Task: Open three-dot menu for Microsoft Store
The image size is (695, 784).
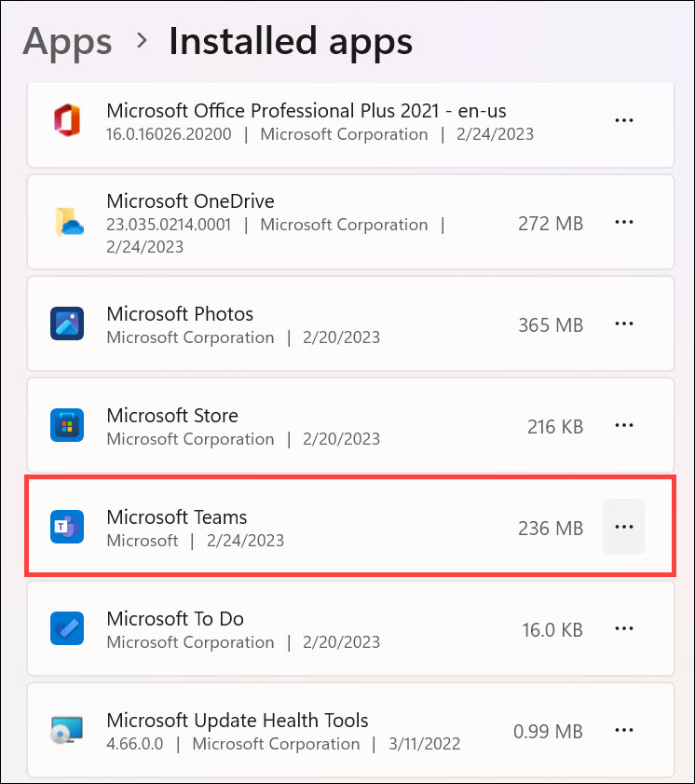Action: point(624,426)
